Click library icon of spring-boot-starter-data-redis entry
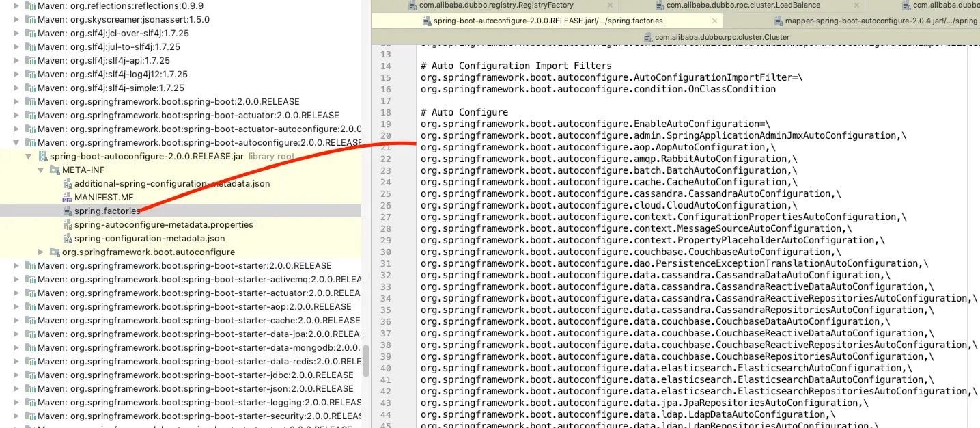Image resolution: width=980 pixels, height=428 pixels. 30,361
